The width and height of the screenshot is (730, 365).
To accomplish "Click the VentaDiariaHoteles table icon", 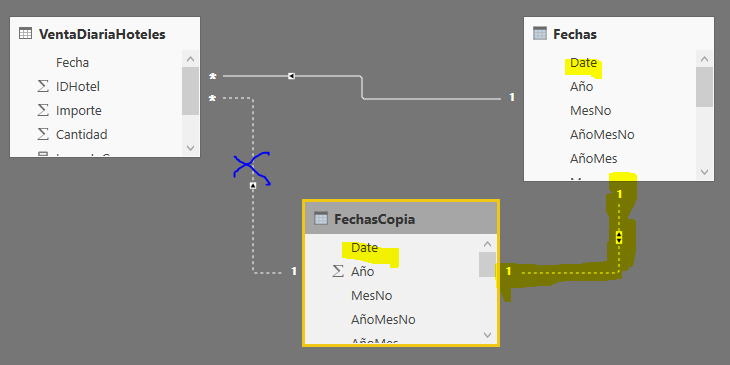I will (x=25, y=34).
